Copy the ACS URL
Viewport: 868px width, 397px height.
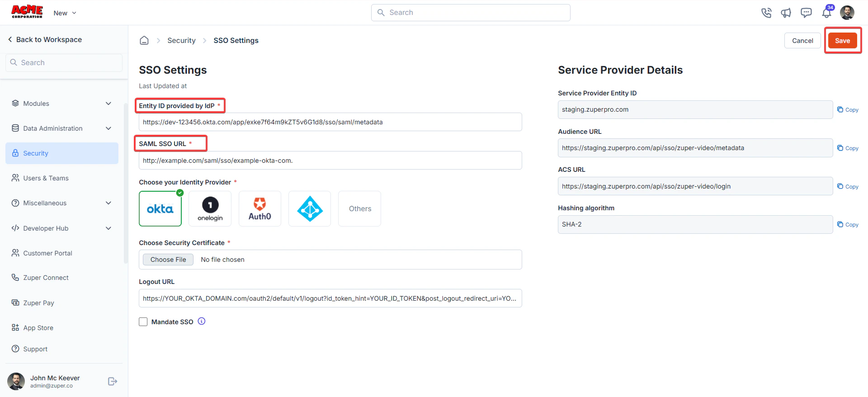(x=848, y=186)
